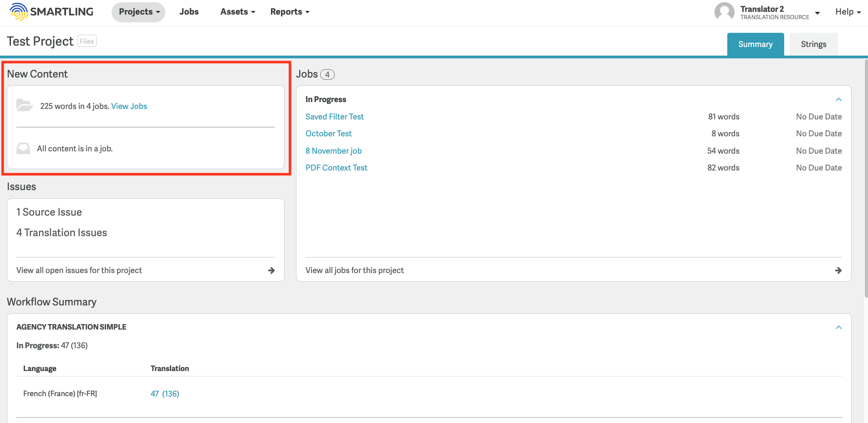Click the open folder icon in New Content
Screen dimensions: 868x423
click(24, 105)
